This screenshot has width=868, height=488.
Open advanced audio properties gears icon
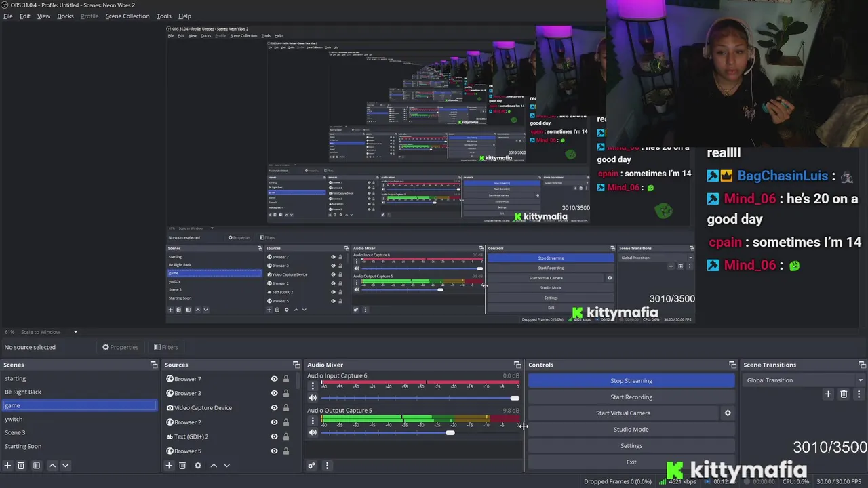tap(311, 466)
